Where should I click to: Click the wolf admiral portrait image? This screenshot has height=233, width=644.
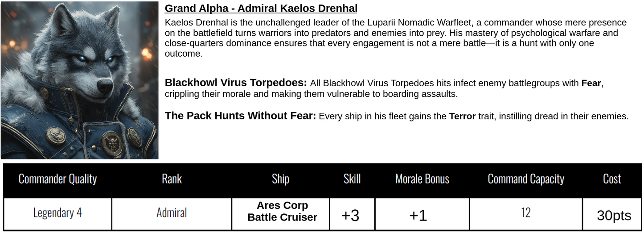pyautogui.click(x=79, y=80)
